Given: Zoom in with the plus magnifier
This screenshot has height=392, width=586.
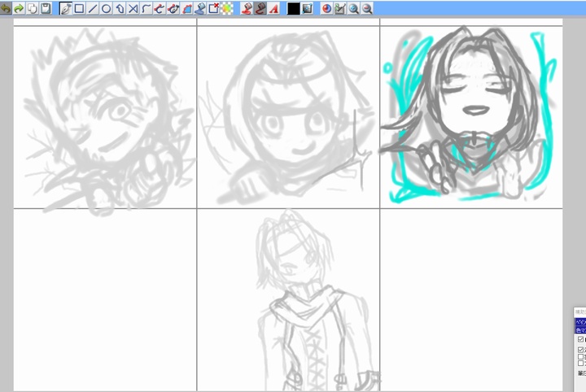Looking at the screenshot, I should 353,8.
